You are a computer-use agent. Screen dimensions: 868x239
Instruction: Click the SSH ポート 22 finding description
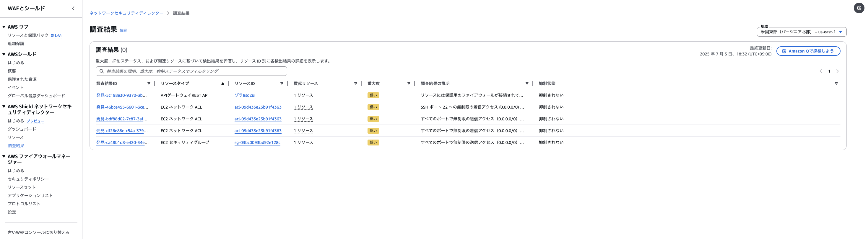pos(472,107)
